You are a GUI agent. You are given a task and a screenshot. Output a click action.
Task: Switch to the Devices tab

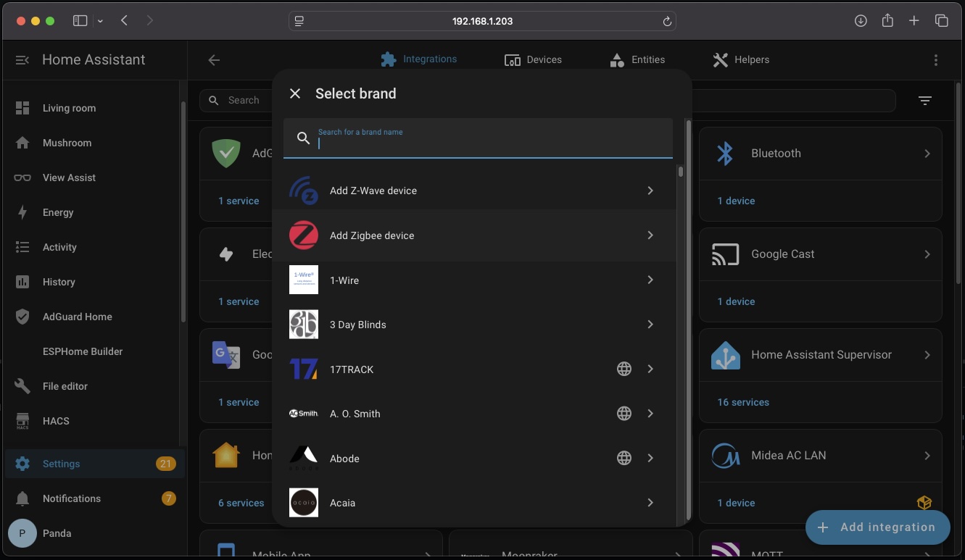533,60
